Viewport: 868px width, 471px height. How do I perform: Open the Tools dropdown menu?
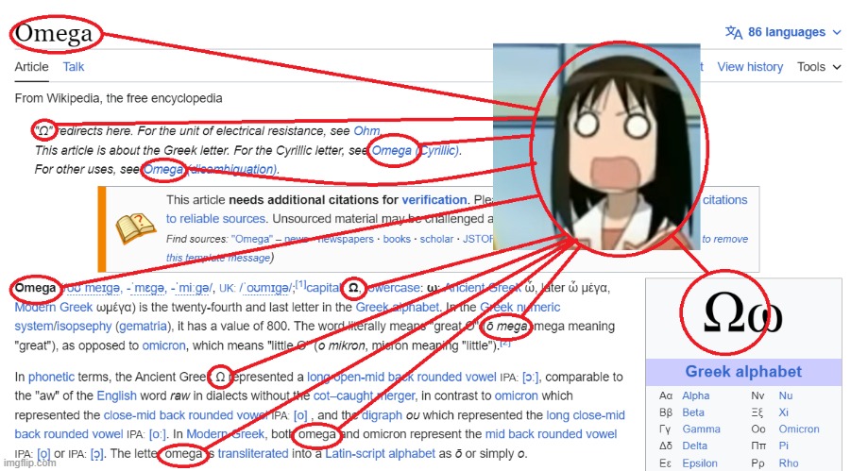click(x=819, y=67)
